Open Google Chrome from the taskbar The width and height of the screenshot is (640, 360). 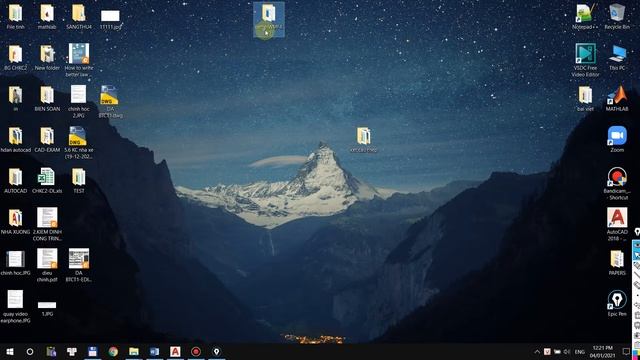113,351
